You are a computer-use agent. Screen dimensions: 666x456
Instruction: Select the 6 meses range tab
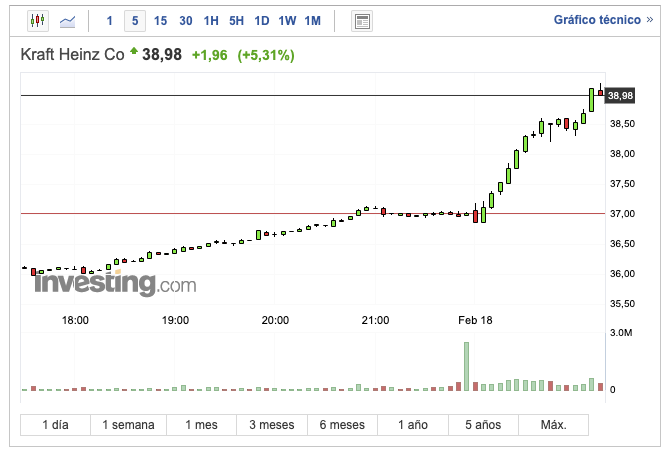coord(342,425)
